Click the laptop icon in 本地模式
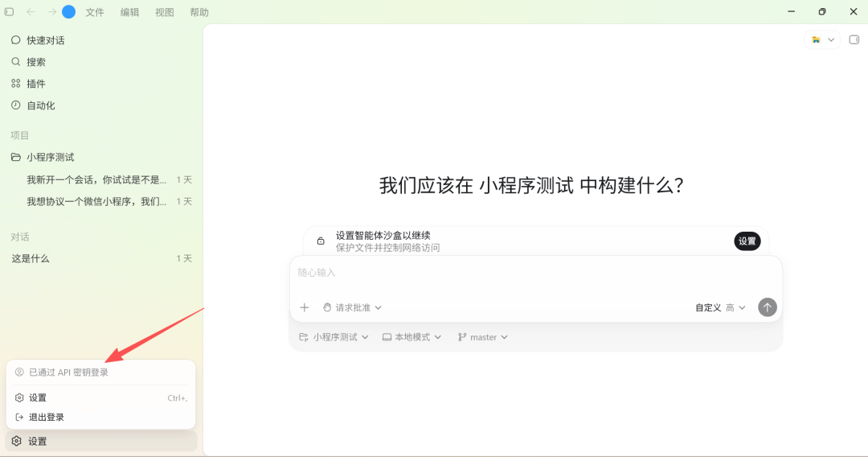Screen dimensions: 868x457 pyautogui.click(x=387, y=337)
